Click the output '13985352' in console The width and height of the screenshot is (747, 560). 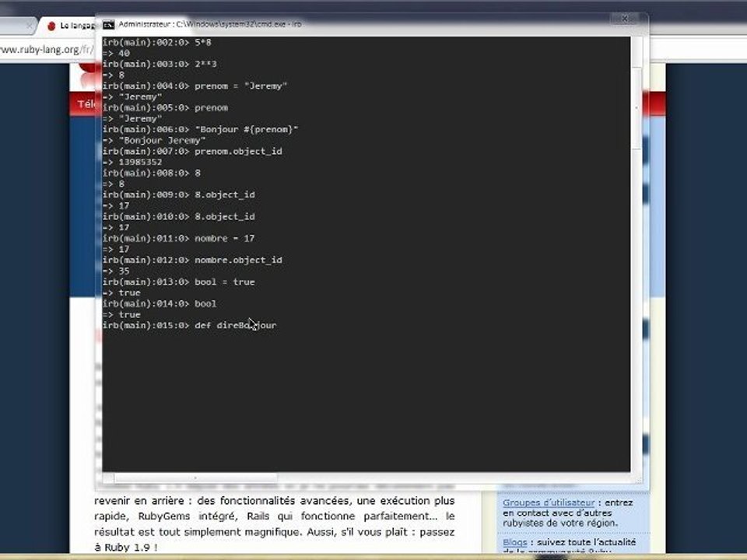140,162
